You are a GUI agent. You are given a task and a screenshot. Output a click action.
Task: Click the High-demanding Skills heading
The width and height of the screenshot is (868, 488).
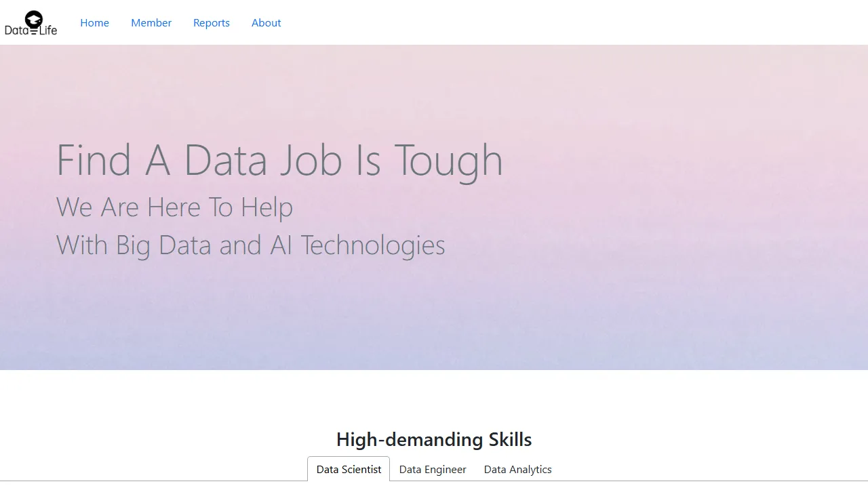click(433, 439)
